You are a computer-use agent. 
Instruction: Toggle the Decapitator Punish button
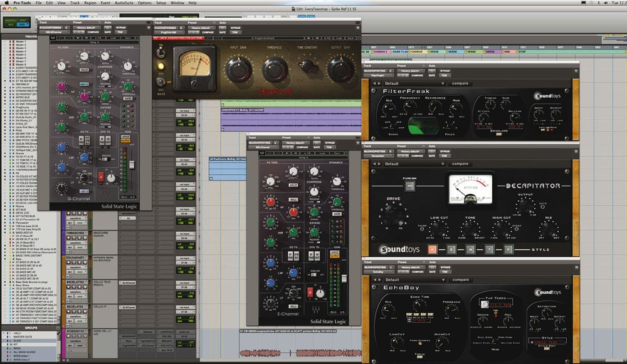coord(409,186)
